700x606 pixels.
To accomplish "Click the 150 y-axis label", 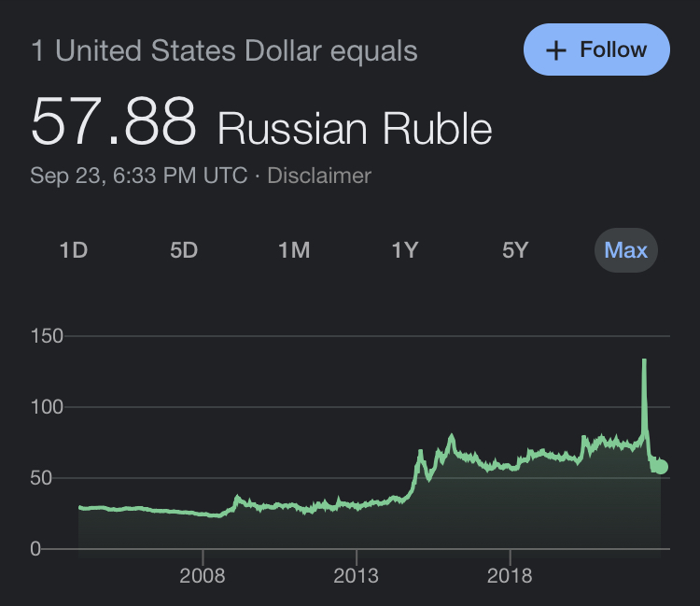I will point(47,336).
